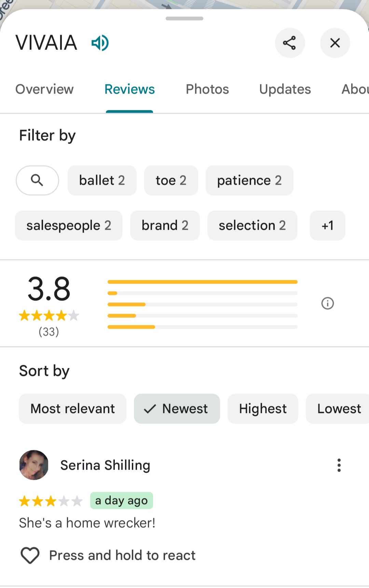Tap the rating info icon

(x=327, y=303)
